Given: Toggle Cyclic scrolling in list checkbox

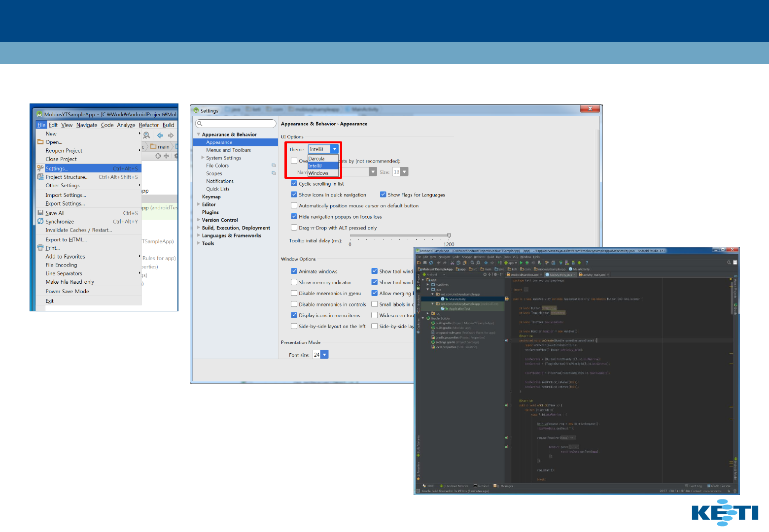Looking at the screenshot, I should [x=294, y=183].
